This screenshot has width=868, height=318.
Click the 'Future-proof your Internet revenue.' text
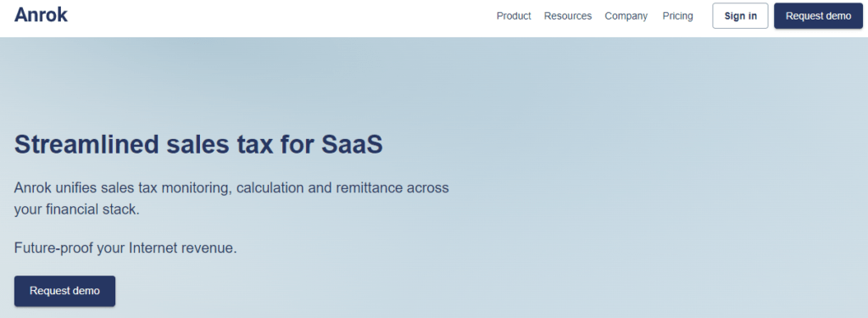(125, 248)
